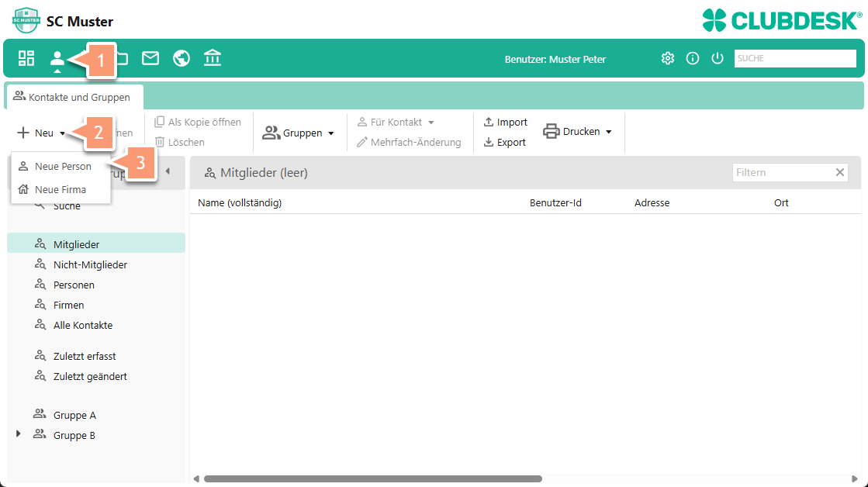Click Als Kopie öffnen
The image size is (868, 487).
198,122
